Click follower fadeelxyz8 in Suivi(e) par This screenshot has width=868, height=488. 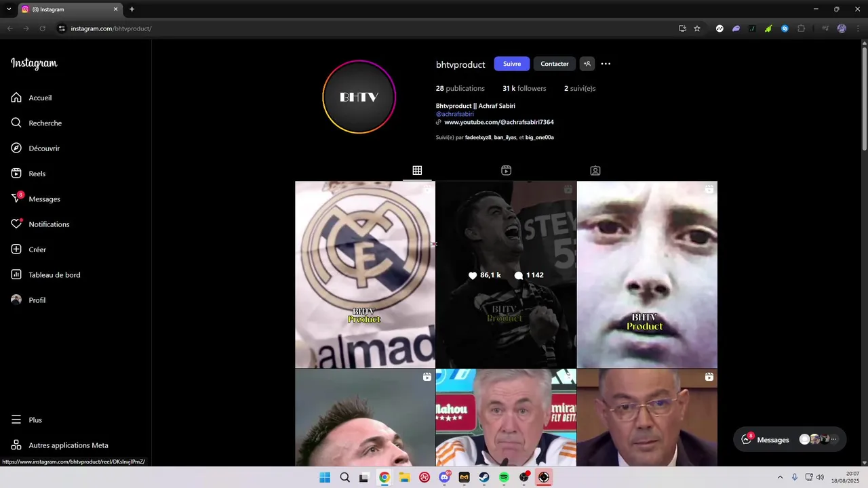(x=478, y=138)
